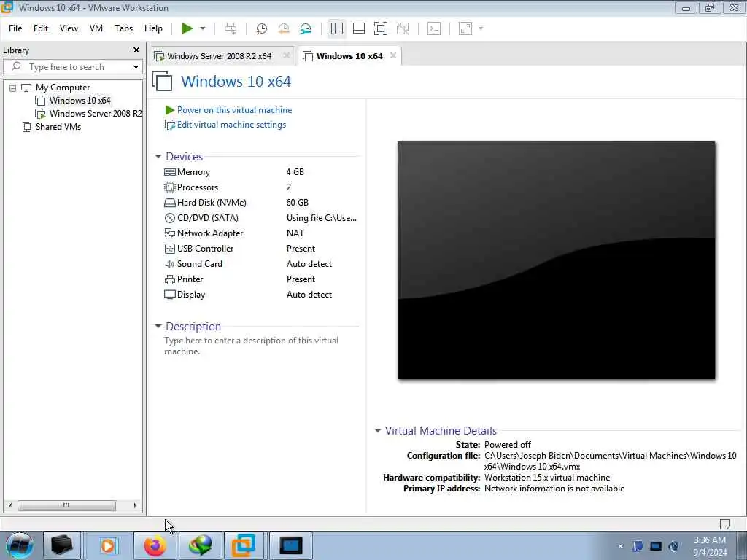Click the VMware Workstation taskbar icon
747x560 pixels.
[x=244, y=545]
